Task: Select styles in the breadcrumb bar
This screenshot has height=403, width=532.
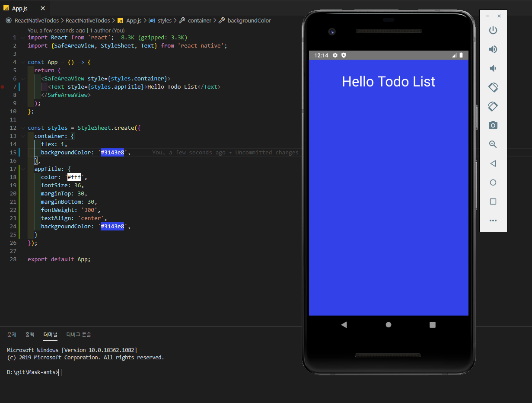Action: click(165, 20)
